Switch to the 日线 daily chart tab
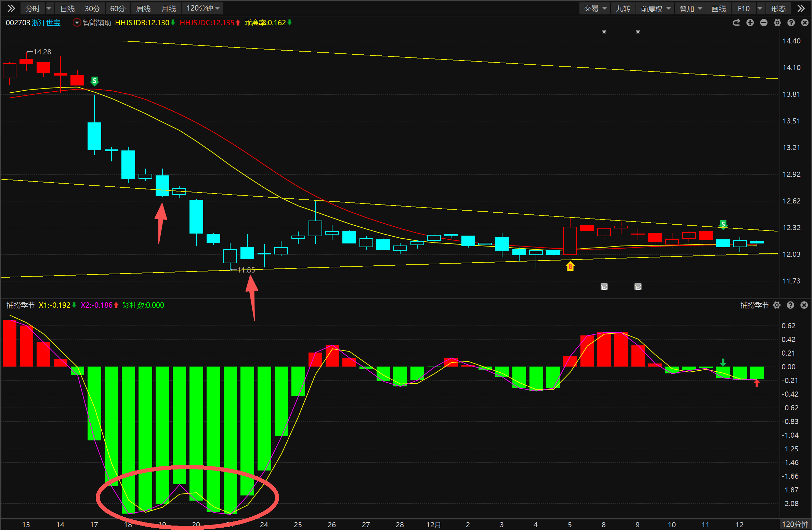The height and width of the screenshot is (530, 812). tap(67, 9)
